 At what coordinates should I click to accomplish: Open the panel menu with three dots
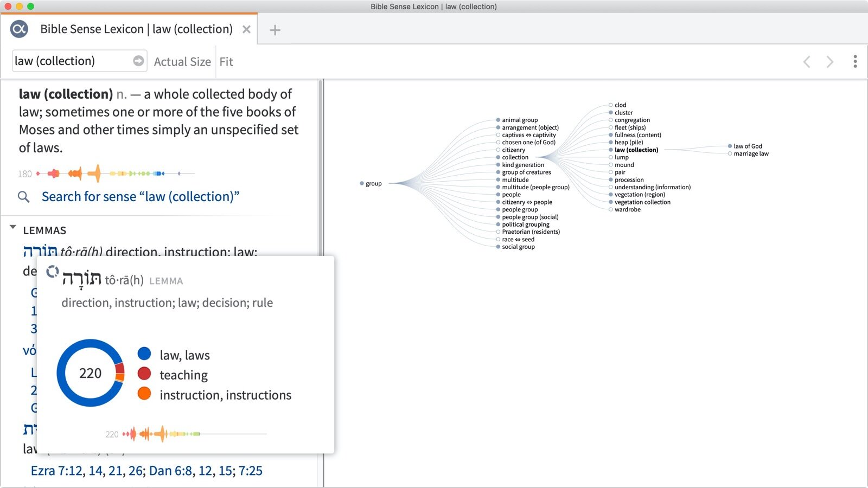[x=855, y=61]
